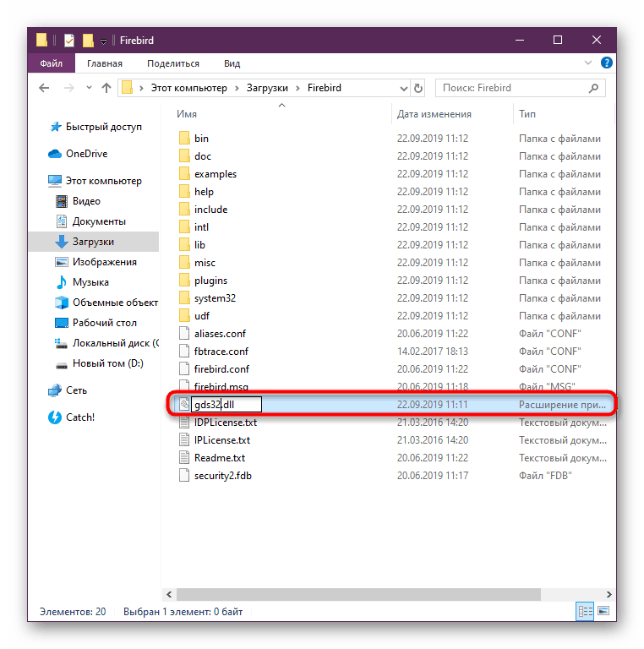The height and width of the screenshot is (649, 644).
Task: Click Загрузки in the address bar path
Action: click(267, 88)
